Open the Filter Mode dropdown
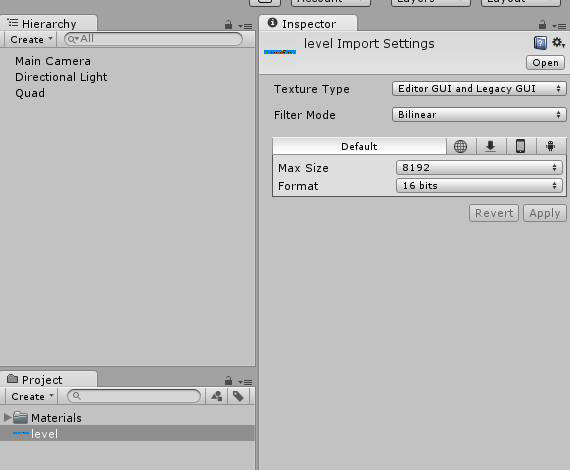 pos(479,115)
